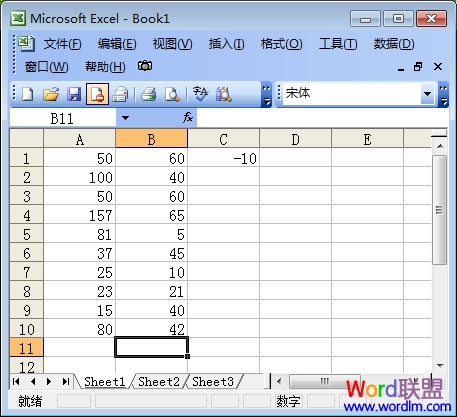
Task: Click the Research binoculars book icon
Action: coord(223,94)
